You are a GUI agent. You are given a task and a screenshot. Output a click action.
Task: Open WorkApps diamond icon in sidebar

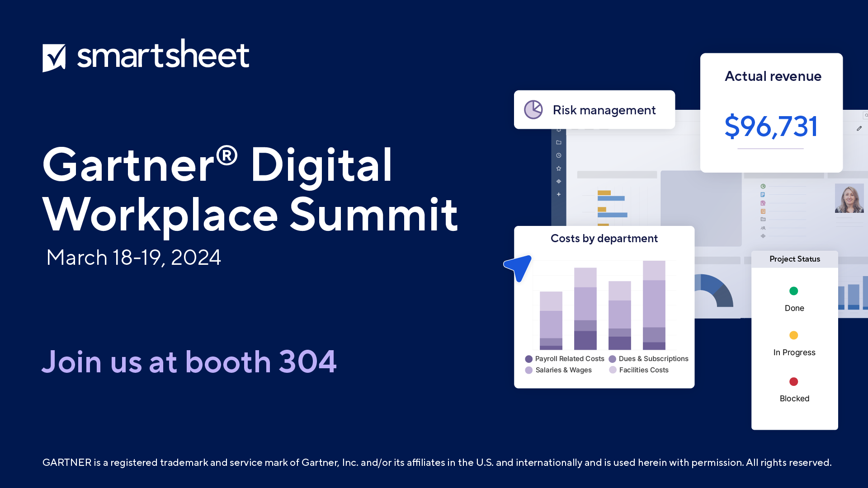pos(559,181)
